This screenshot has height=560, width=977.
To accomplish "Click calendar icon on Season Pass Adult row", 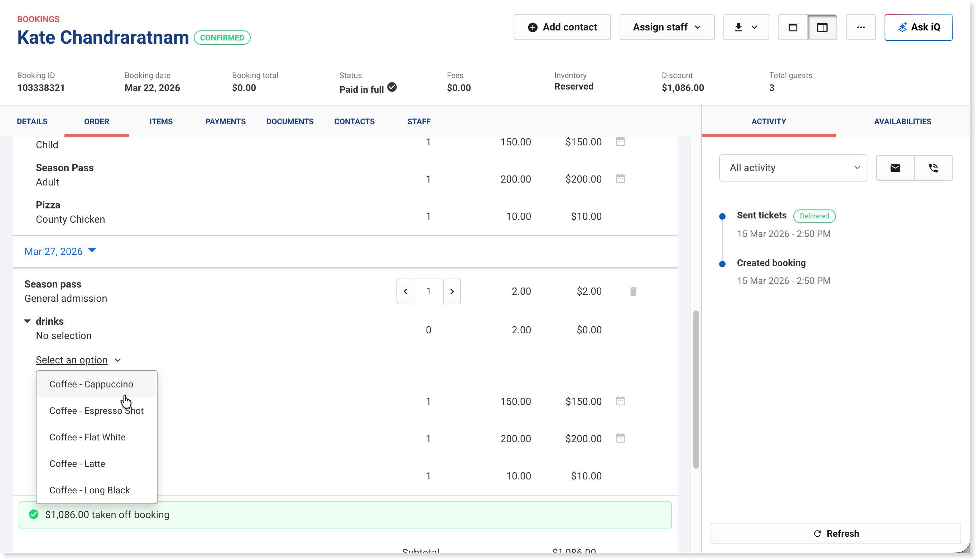I will 620,179.
